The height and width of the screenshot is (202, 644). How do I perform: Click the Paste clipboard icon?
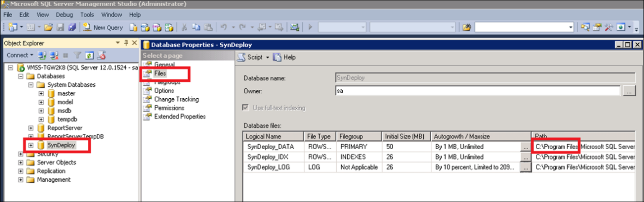(x=208, y=27)
